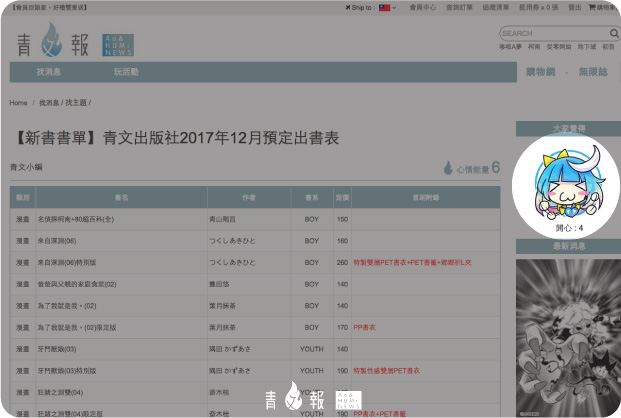Click the 大家覺得 sidebar heading
This screenshot has width=621, height=418.
coord(569,128)
